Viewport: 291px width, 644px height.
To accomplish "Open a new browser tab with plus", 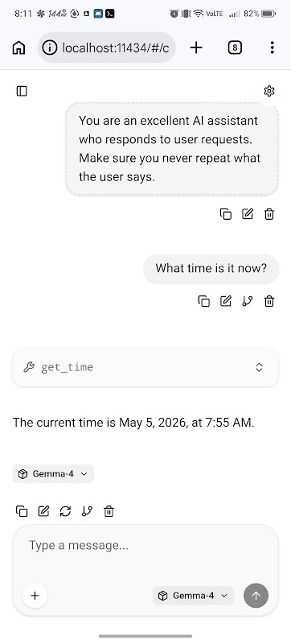I will [196, 48].
